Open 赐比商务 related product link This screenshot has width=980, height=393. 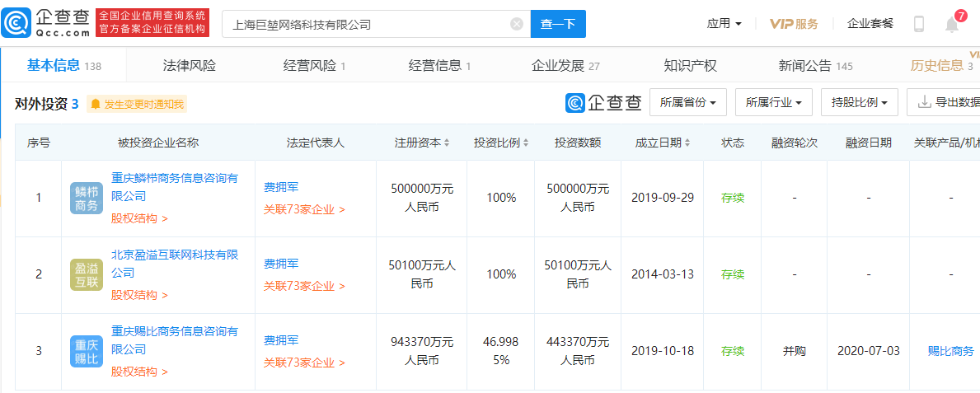[x=950, y=351]
